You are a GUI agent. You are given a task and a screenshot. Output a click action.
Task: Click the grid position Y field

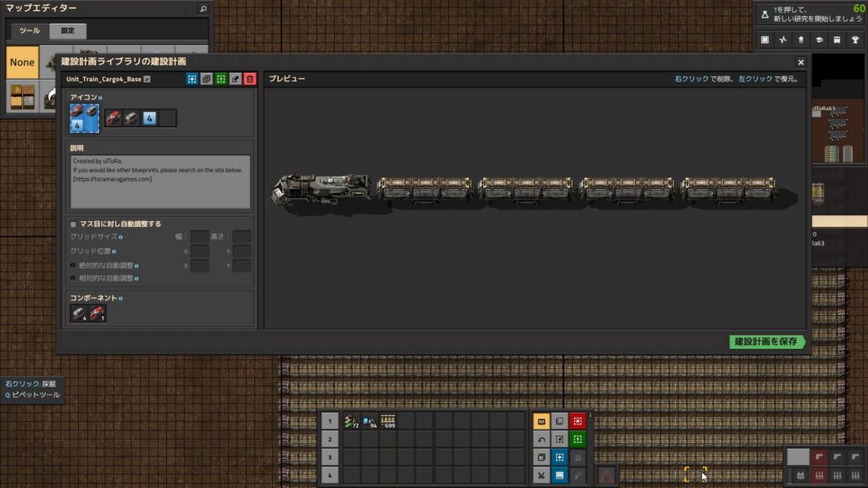pyautogui.click(x=242, y=251)
